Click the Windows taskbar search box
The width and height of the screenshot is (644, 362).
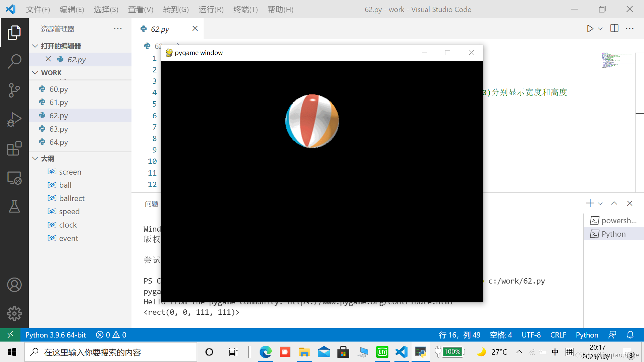coord(111,352)
